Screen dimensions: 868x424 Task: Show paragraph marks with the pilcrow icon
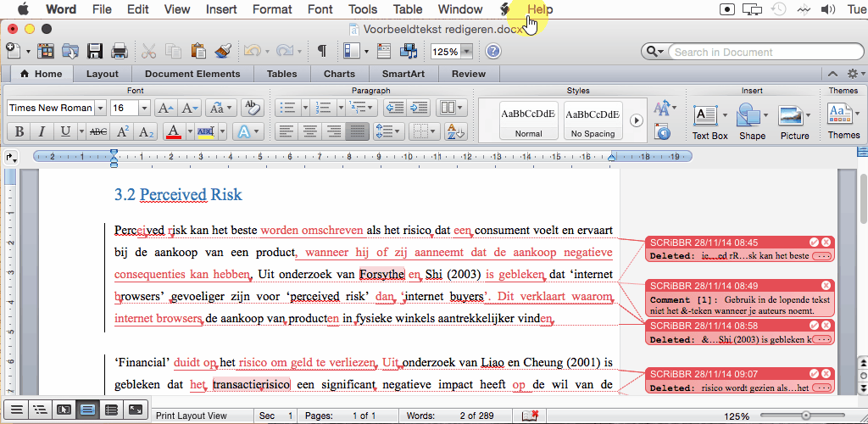coord(322,51)
